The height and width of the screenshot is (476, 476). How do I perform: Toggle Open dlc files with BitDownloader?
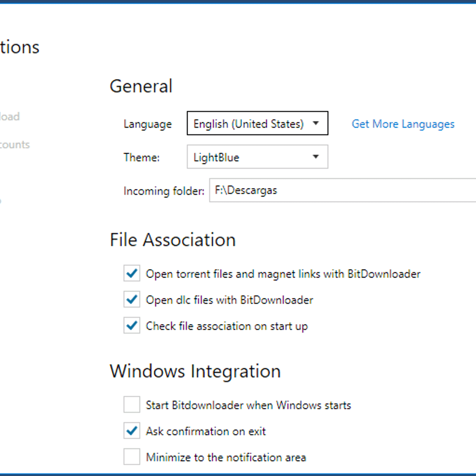pyautogui.click(x=132, y=300)
